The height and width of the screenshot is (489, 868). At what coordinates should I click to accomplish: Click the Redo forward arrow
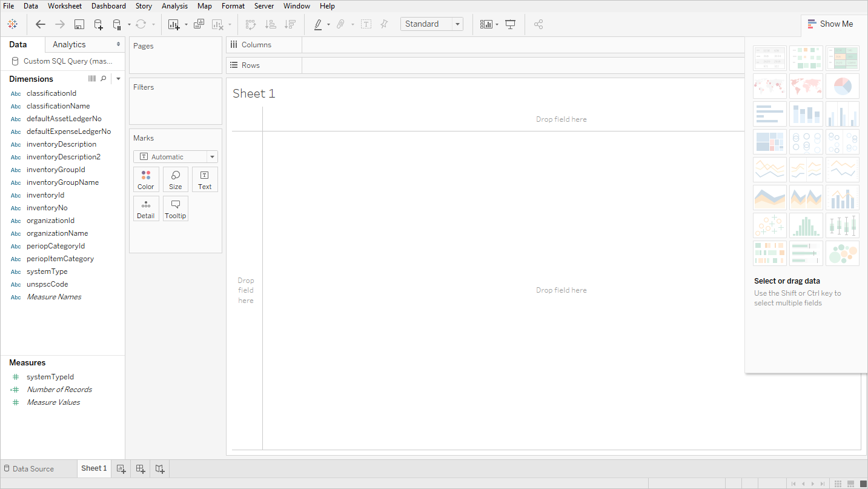60,24
